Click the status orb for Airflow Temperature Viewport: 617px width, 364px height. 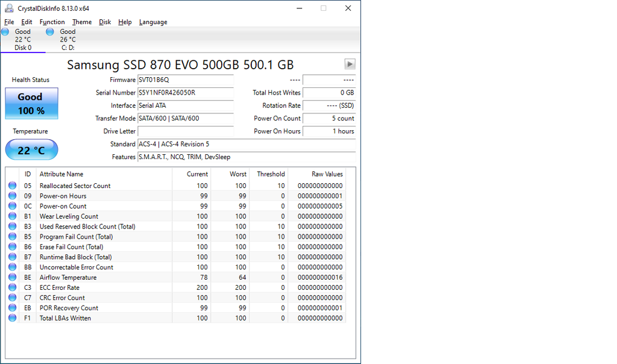pos(13,277)
